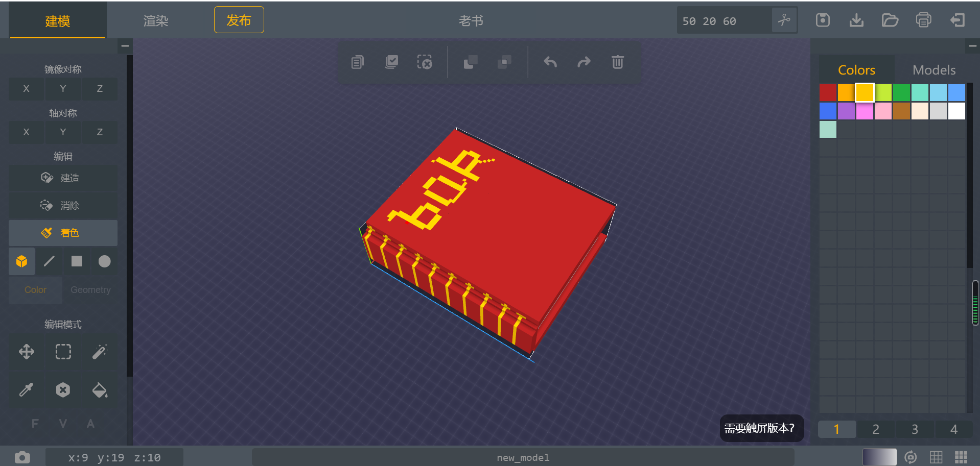
Task: Select the 建造 build tool
Action: 63,178
